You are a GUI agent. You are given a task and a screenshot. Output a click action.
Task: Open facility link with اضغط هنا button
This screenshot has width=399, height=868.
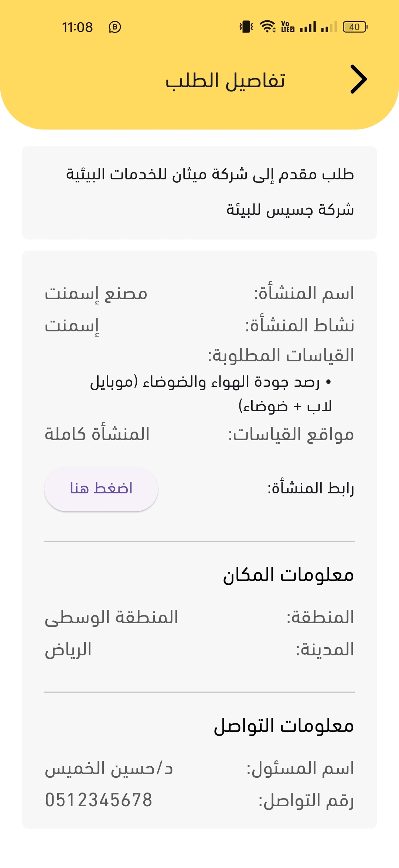coord(101,489)
